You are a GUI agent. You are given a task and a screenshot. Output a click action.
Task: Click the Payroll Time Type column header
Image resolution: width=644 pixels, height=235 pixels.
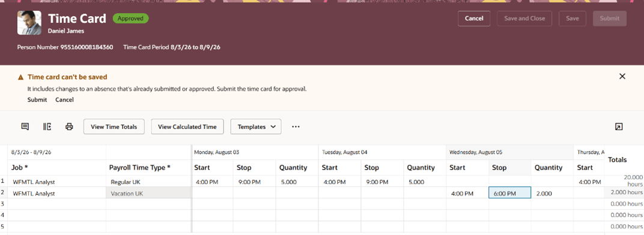148,168
